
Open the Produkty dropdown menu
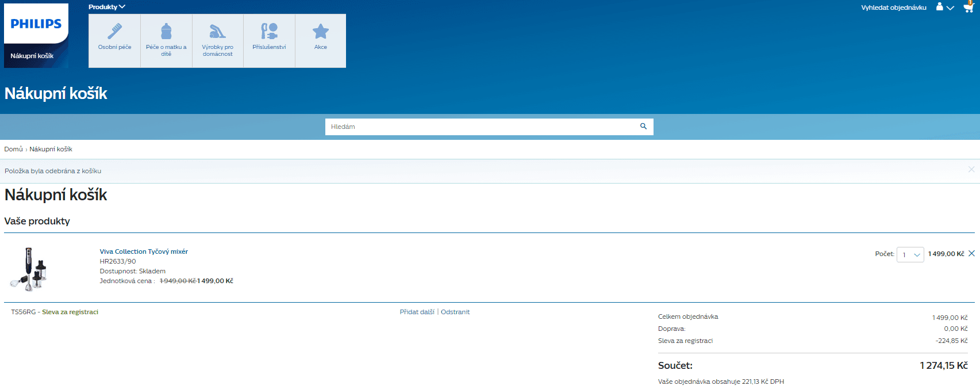106,7
